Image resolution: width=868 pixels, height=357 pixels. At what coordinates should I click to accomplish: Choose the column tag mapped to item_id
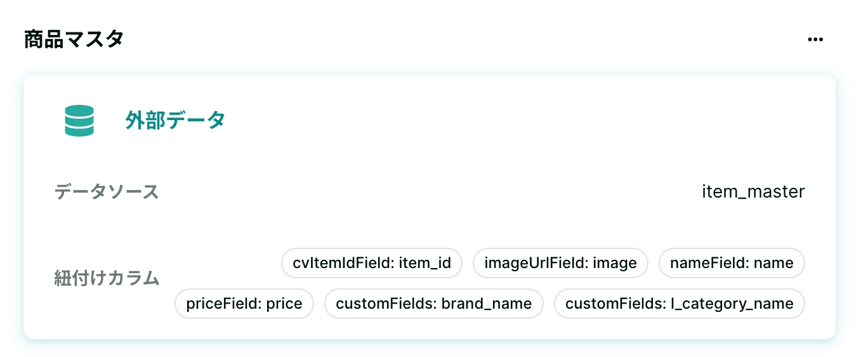tap(372, 263)
